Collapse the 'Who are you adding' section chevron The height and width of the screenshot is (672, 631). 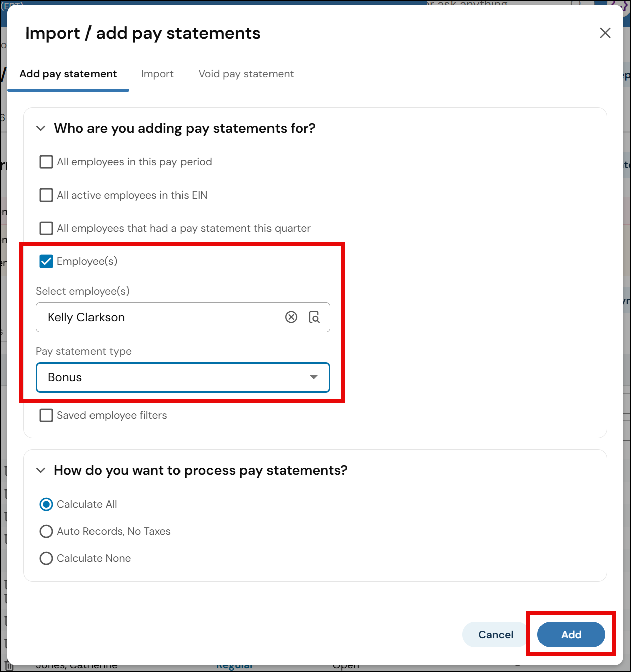click(x=41, y=128)
